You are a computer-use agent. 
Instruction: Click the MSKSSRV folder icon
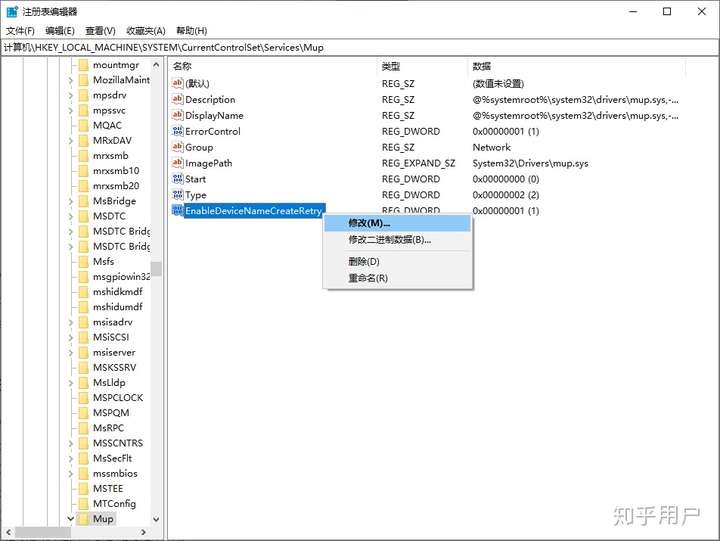pyautogui.click(x=83, y=367)
